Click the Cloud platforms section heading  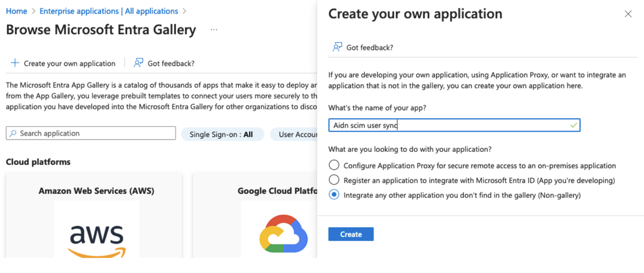[x=38, y=162]
